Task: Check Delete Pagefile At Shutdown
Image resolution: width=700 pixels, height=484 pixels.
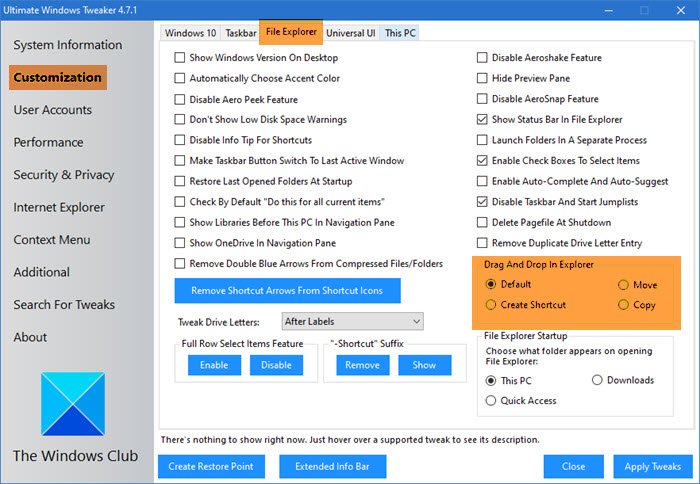Action: coord(482,222)
